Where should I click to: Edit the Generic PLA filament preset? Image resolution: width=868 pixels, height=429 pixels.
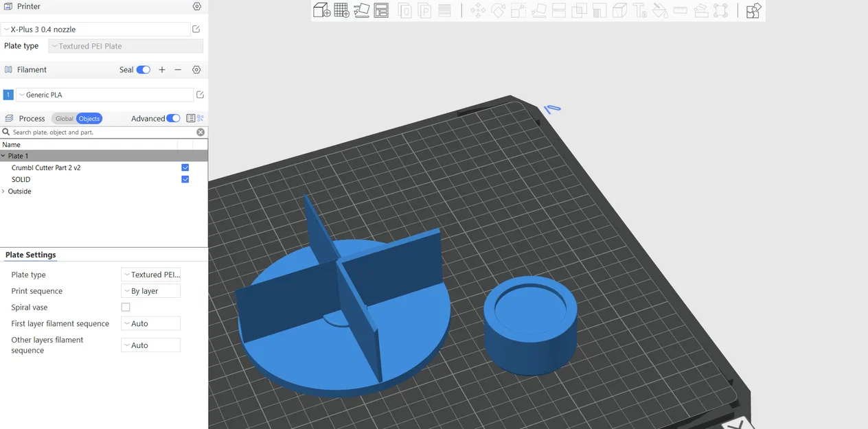pyautogui.click(x=200, y=95)
